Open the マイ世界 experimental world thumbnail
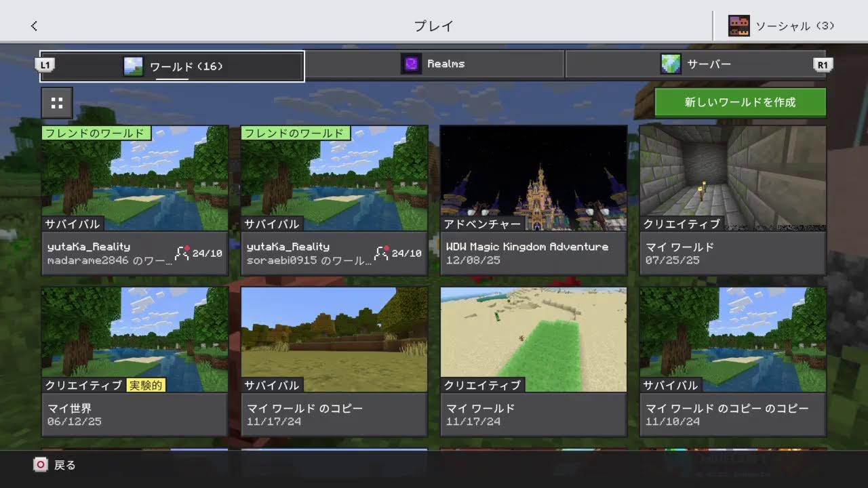This screenshot has width=868, height=488. (135, 340)
